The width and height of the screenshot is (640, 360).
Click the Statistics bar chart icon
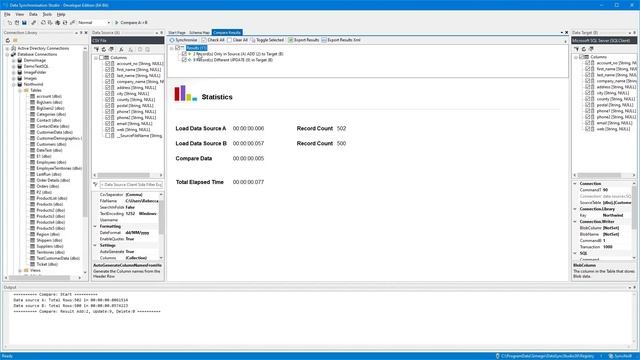tap(186, 93)
